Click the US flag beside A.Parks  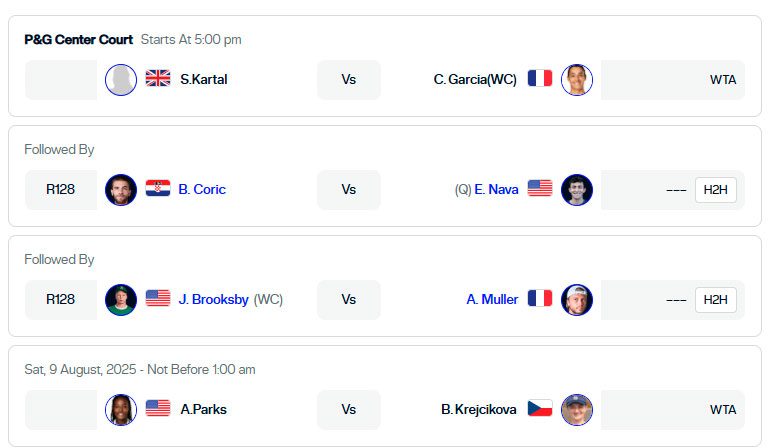(x=158, y=408)
